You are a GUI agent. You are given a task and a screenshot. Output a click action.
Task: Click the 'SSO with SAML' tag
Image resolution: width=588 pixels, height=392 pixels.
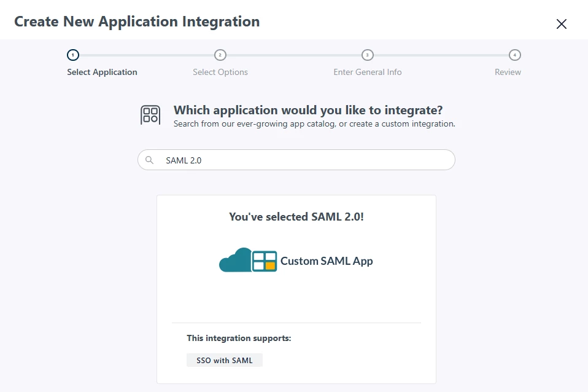[224, 361]
